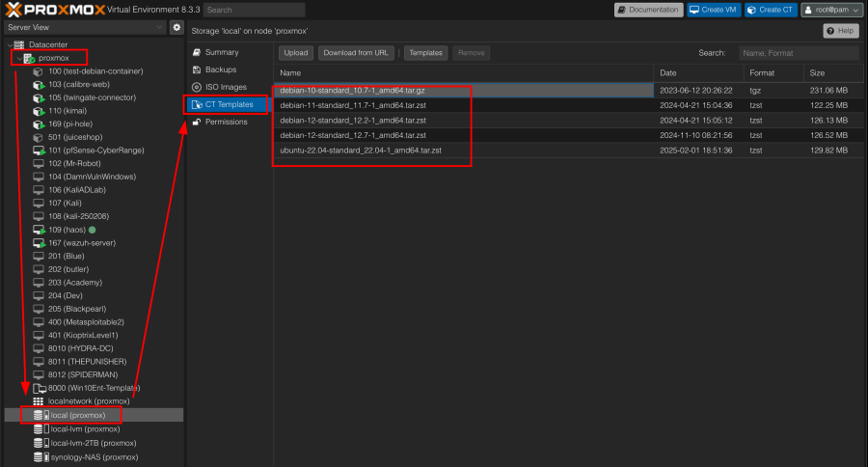Collapse the Datacenter tree
The width and height of the screenshot is (868, 467).
point(9,44)
